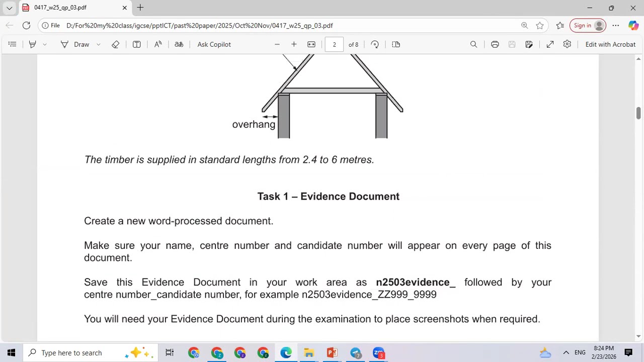This screenshot has height=362, width=644.
Task: Open Telegram from the taskbar
Action: (356, 352)
